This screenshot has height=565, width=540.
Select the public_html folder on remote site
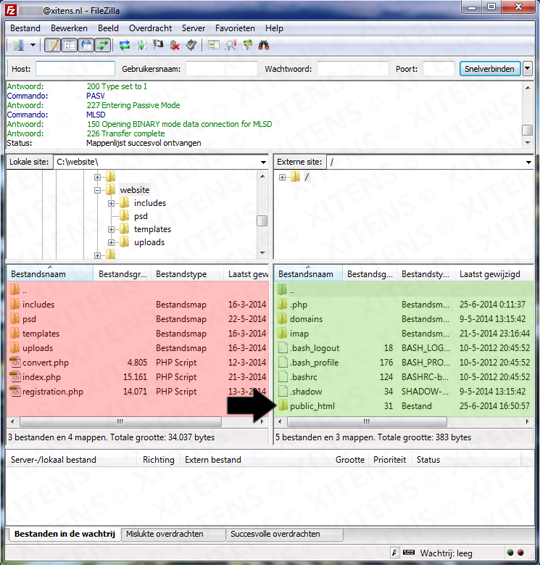[312, 406]
